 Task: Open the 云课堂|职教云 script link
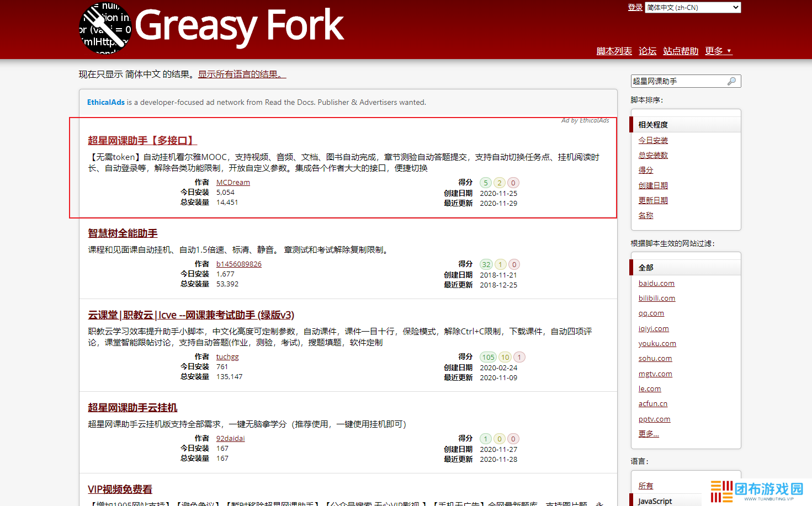[x=191, y=315]
